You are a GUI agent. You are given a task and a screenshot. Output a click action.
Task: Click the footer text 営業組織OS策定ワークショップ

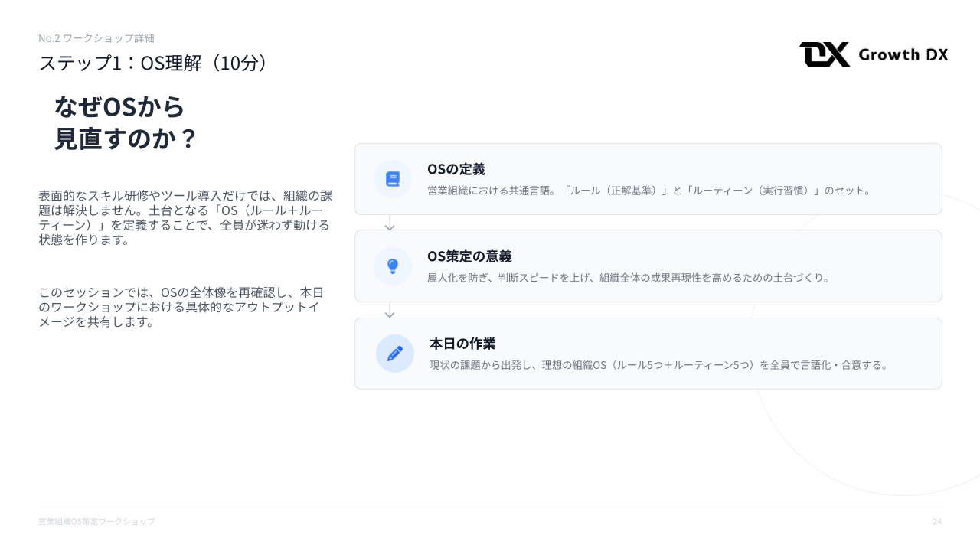click(x=96, y=521)
